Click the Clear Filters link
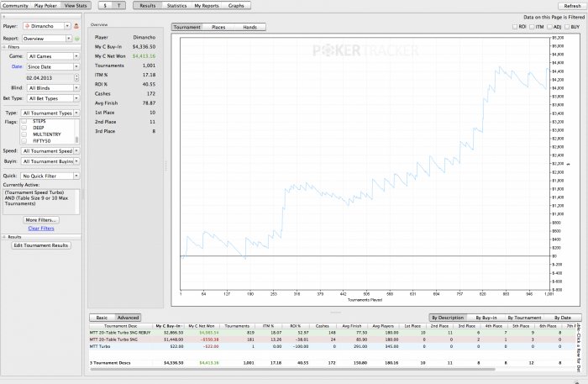Screen dimensions: 588x384 [41, 228]
